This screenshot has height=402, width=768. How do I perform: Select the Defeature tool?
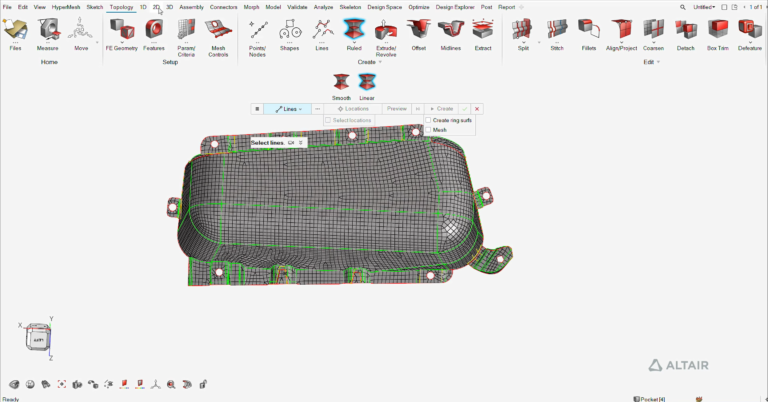pos(749,30)
